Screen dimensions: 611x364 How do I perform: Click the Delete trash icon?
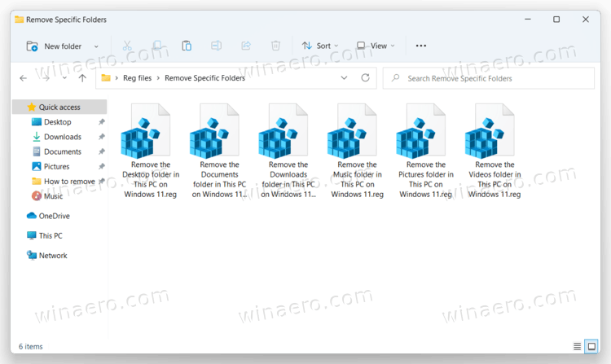coord(275,46)
